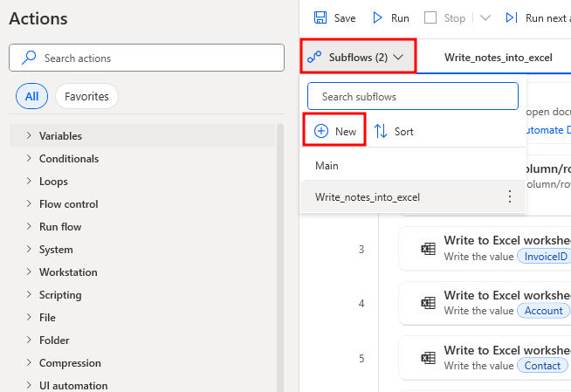The width and height of the screenshot is (571, 392).
Task: Click the Search actions input field
Action: (x=147, y=58)
